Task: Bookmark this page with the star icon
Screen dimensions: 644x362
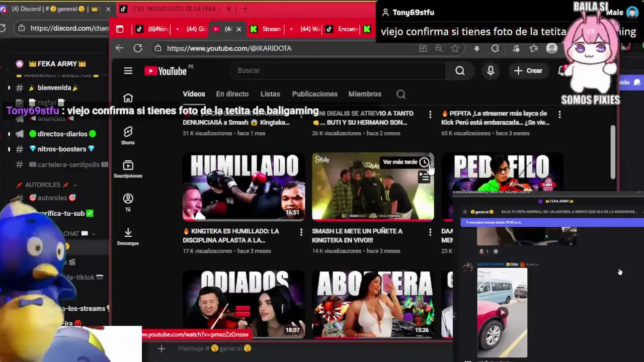Action: click(455, 48)
